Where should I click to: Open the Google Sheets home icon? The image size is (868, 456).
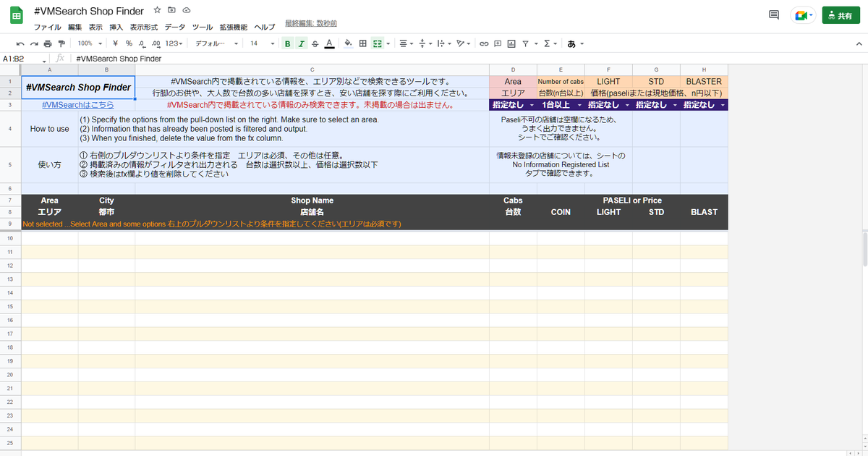(x=16, y=16)
